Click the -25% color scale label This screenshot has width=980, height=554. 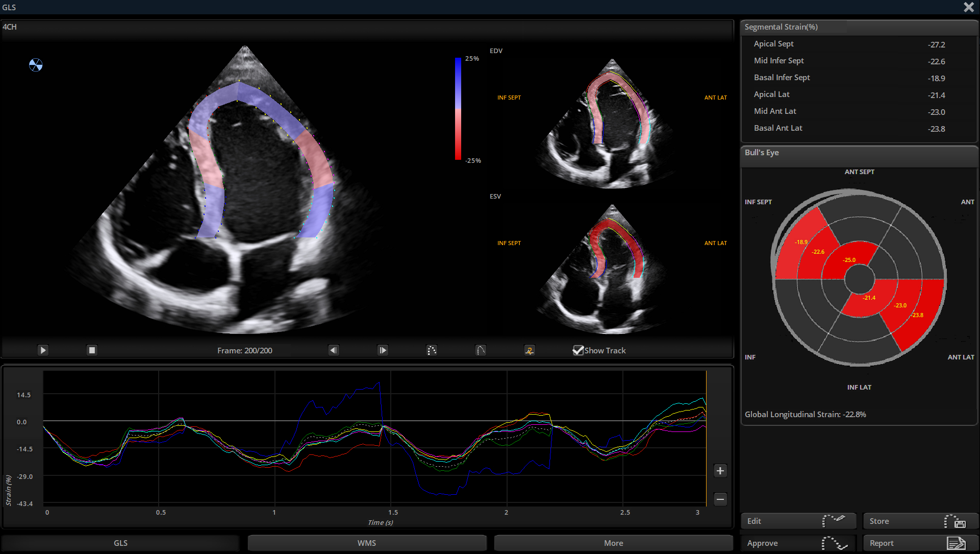[x=473, y=161]
